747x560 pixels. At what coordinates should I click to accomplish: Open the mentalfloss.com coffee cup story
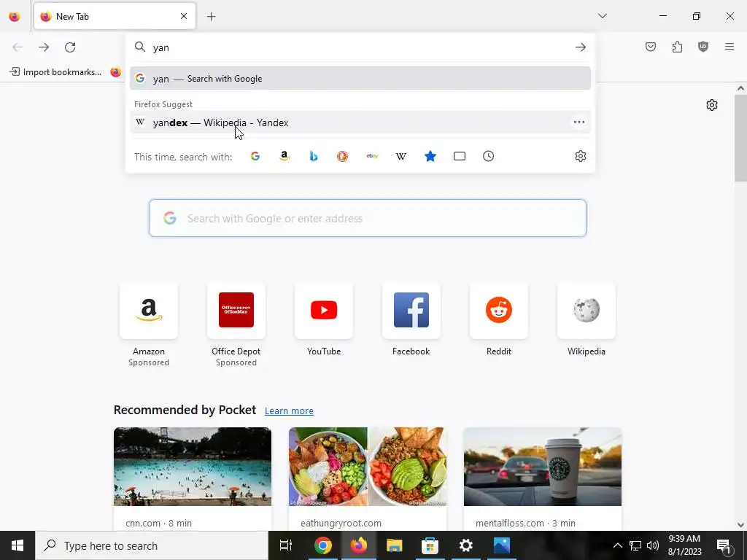click(x=543, y=466)
